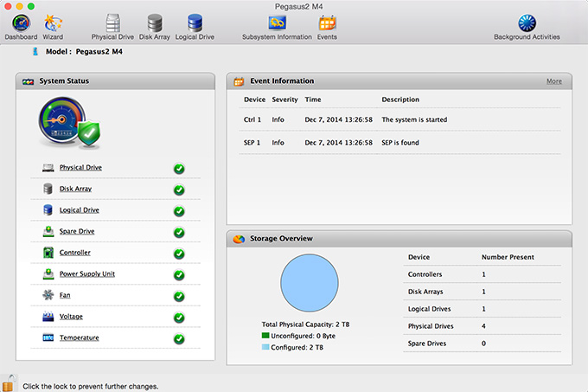
Task: Click the System Status panel header icon
Action: pos(29,81)
